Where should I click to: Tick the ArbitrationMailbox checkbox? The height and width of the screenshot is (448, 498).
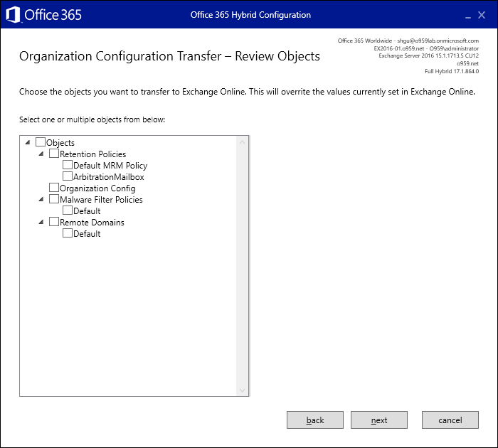tap(68, 176)
